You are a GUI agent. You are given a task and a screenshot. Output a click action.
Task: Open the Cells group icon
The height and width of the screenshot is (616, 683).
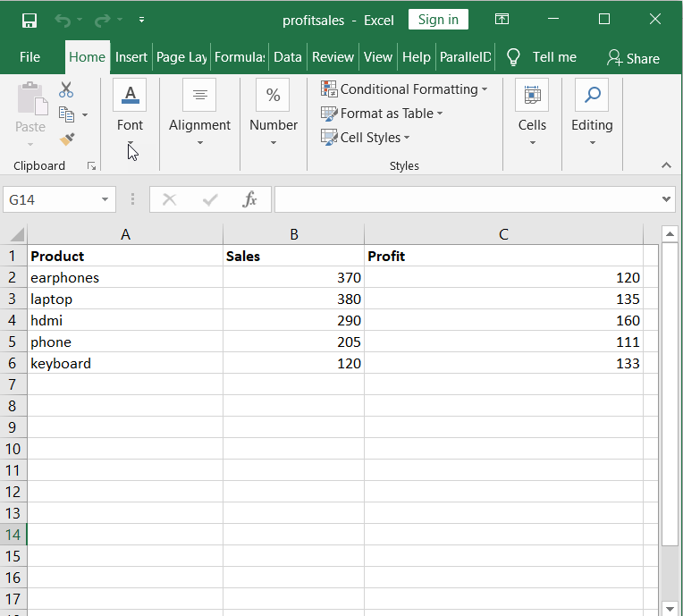click(x=532, y=95)
